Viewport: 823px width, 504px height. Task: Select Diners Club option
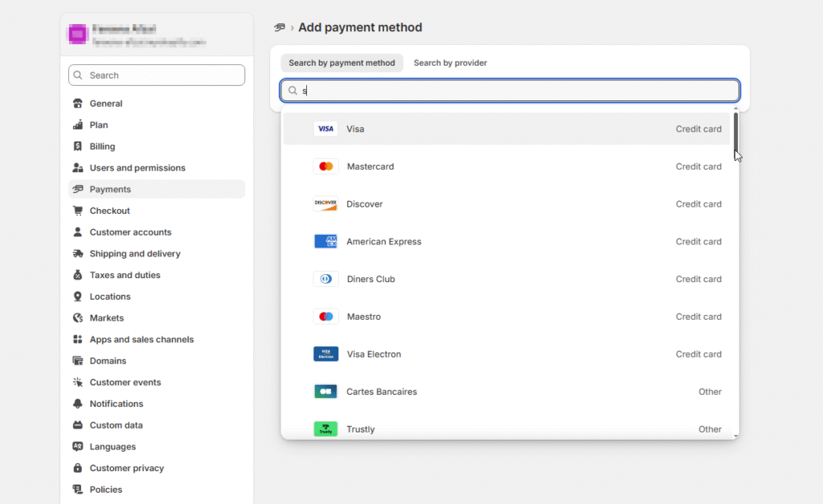coord(506,279)
